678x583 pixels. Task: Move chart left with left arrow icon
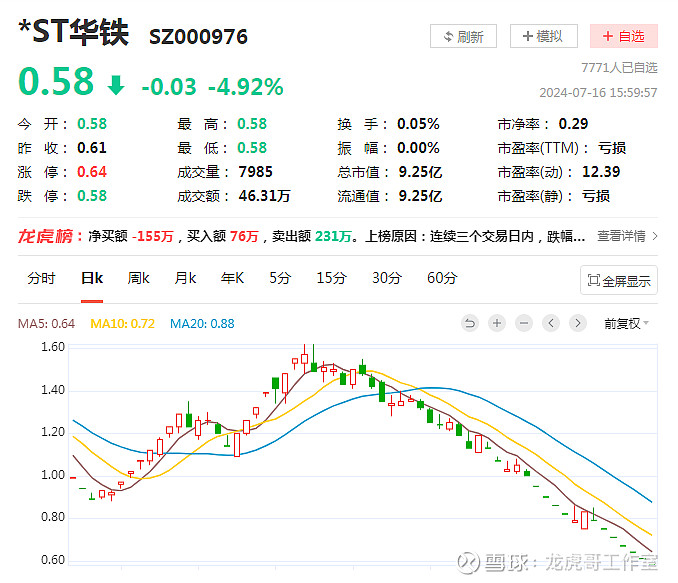[x=551, y=323]
